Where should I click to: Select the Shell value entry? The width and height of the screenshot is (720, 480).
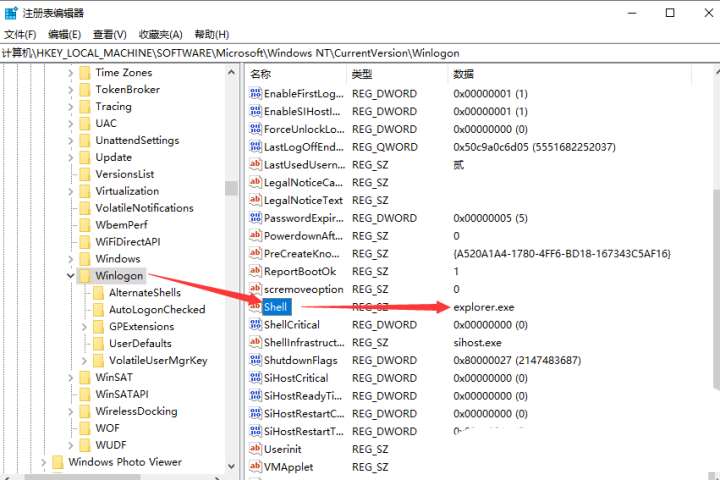[276, 307]
